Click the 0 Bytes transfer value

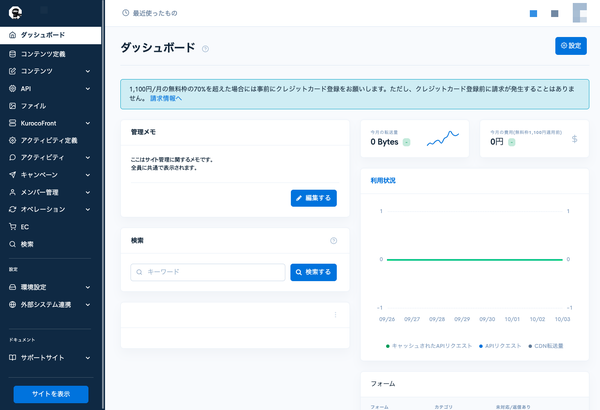384,142
